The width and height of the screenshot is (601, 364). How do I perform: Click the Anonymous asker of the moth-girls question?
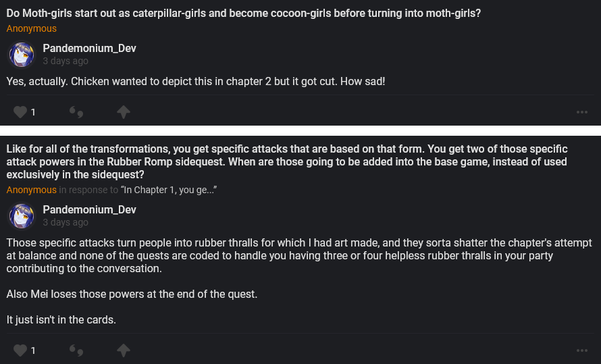tap(32, 29)
